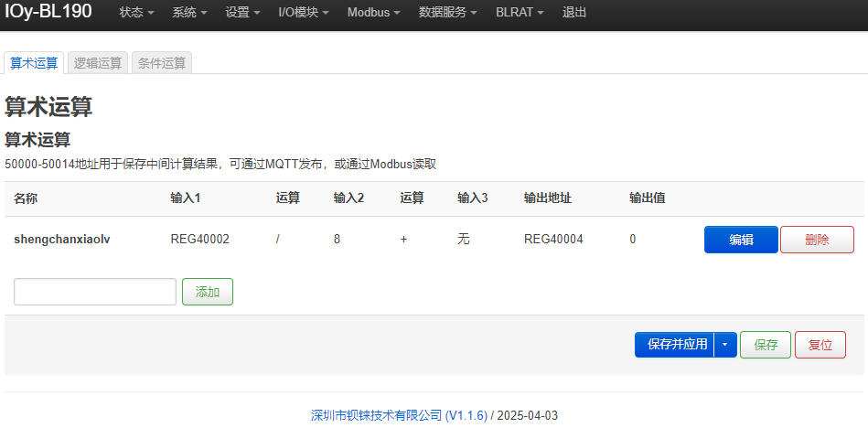Click 编辑 for shengchanxiaolv row
The height and width of the screenshot is (428, 868).
[x=741, y=240]
